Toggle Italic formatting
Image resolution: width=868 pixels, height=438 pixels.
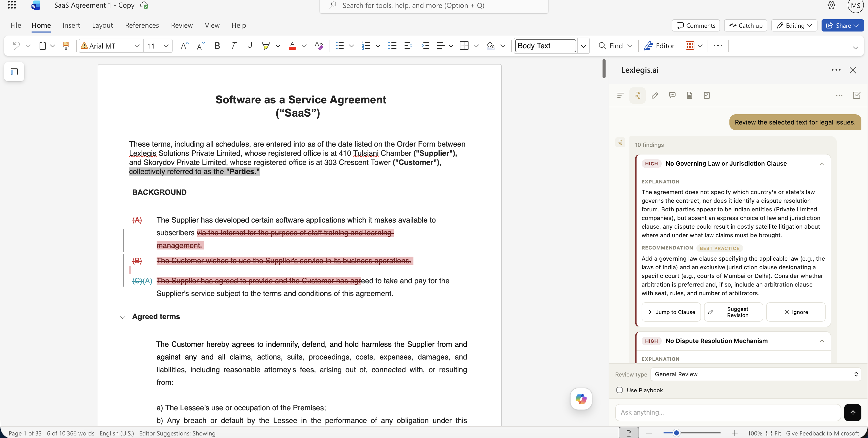coord(233,45)
